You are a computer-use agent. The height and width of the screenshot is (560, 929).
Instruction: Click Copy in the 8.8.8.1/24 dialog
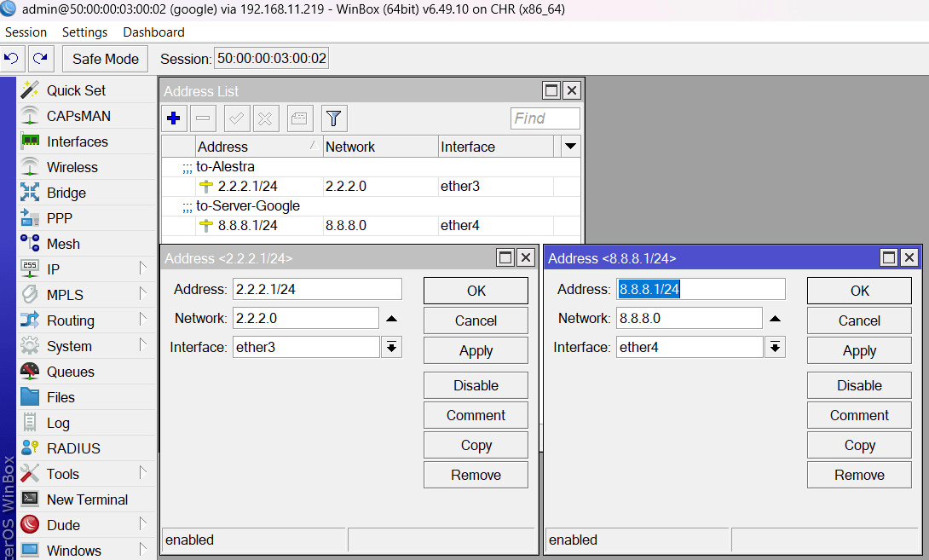coord(859,445)
